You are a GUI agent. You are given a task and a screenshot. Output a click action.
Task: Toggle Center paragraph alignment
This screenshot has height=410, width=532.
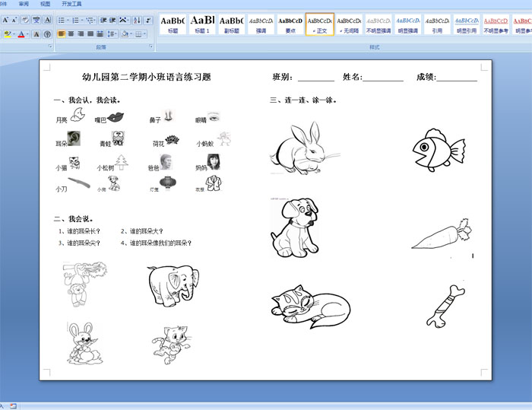[x=71, y=34]
